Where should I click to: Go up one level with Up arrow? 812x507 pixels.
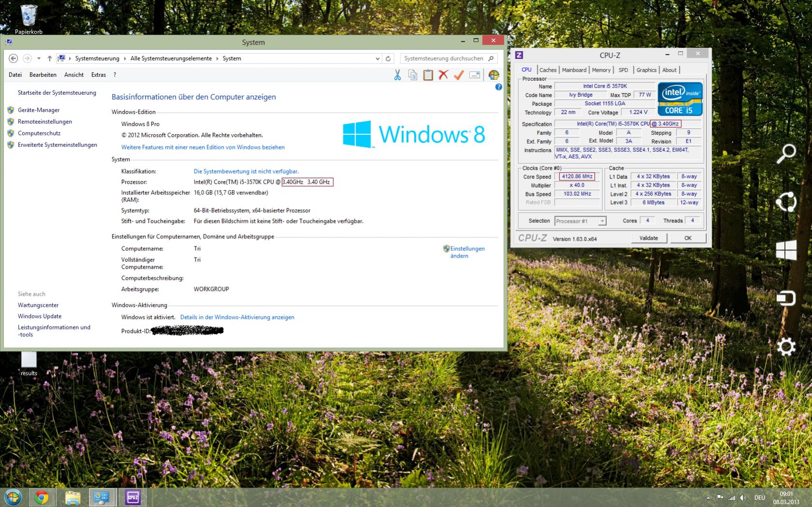49,58
